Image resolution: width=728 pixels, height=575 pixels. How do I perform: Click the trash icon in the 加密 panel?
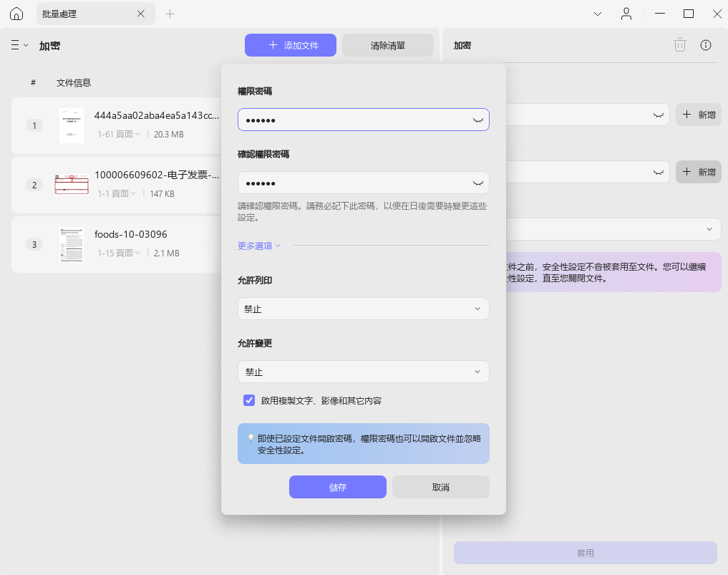point(679,44)
